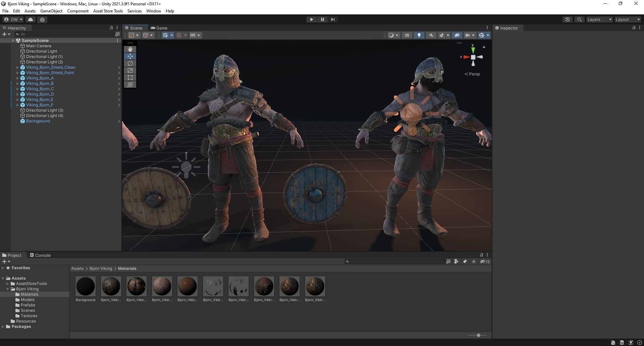This screenshot has height=346, width=644.
Task: Adjust the project icon size slider
Action: click(479, 335)
